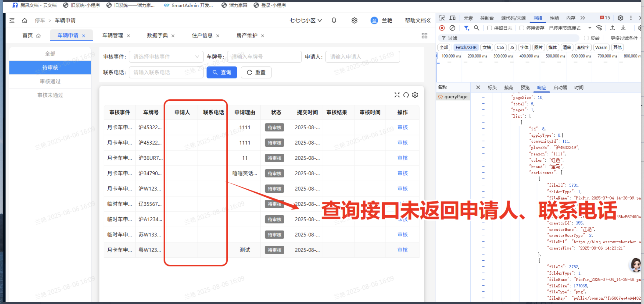Switch to the 住户信息 tab

point(202,35)
